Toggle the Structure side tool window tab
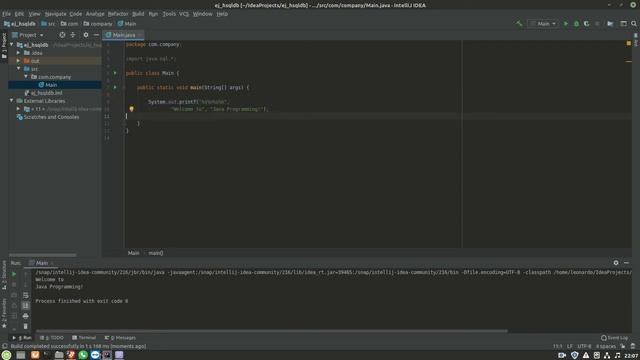640x360 pixels. tap(4, 276)
